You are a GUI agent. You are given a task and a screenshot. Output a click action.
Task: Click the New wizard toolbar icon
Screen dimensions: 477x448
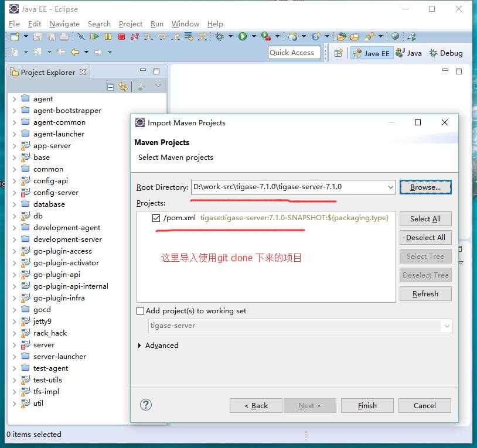pyautogui.click(x=14, y=37)
